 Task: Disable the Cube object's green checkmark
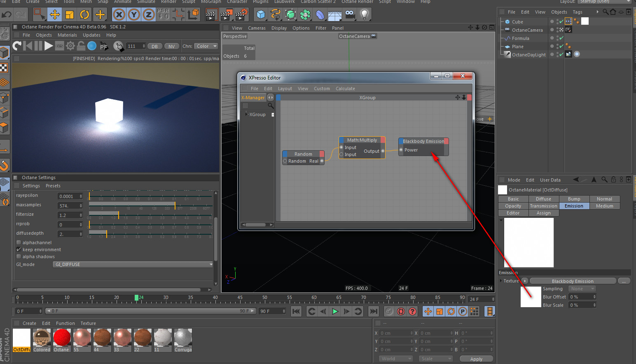tap(561, 21)
